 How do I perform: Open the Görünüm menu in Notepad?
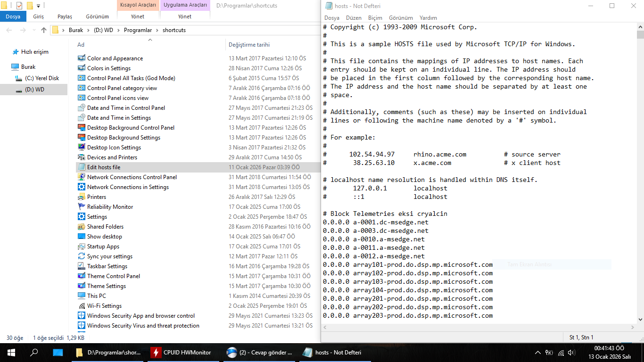401,18
